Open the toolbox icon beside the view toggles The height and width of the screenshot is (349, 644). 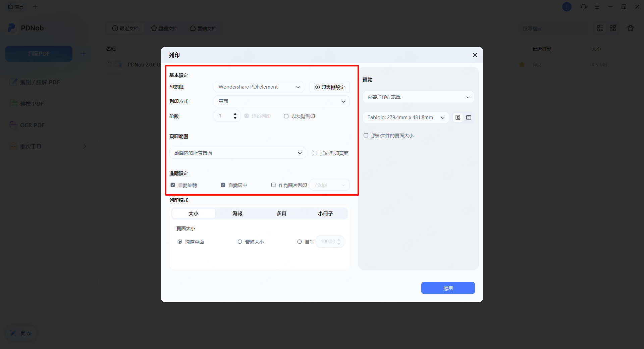coord(631,28)
